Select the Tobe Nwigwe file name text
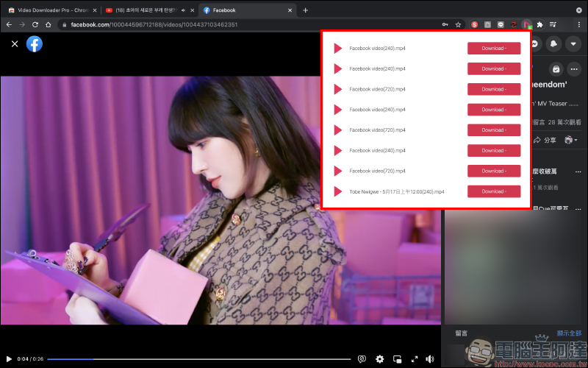This screenshot has width=588, height=368. click(x=397, y=191)
